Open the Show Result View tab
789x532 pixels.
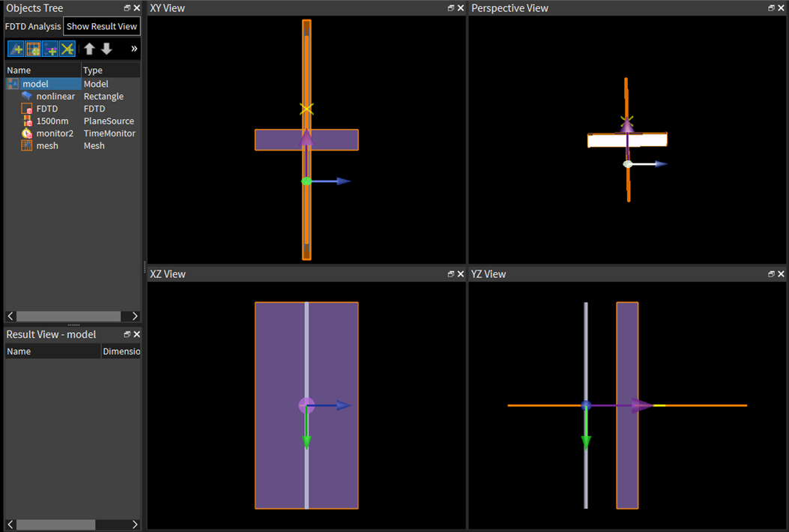point(102,27)
